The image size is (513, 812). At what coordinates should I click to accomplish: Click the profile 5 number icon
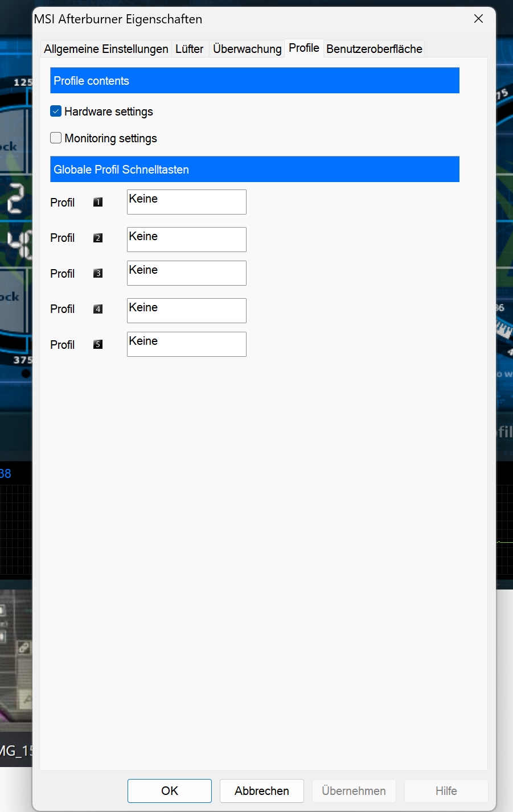98,344
